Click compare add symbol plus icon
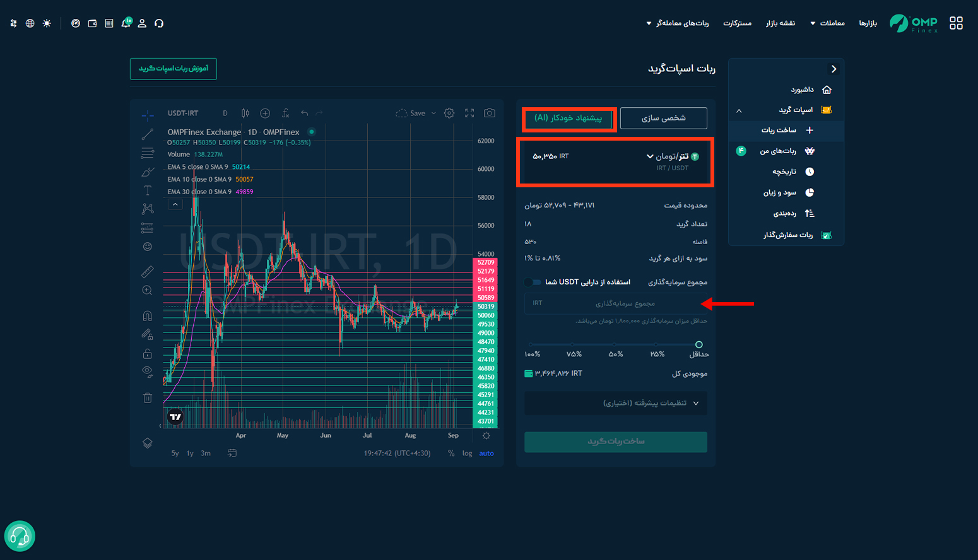 265,113
